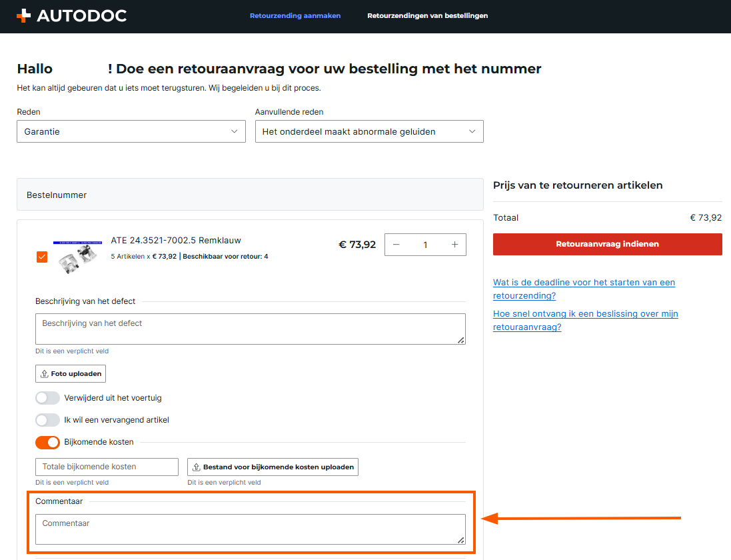This screenshot has width=731, height=560.
Task: Open link about return decision time
Action: pos(585,320)
